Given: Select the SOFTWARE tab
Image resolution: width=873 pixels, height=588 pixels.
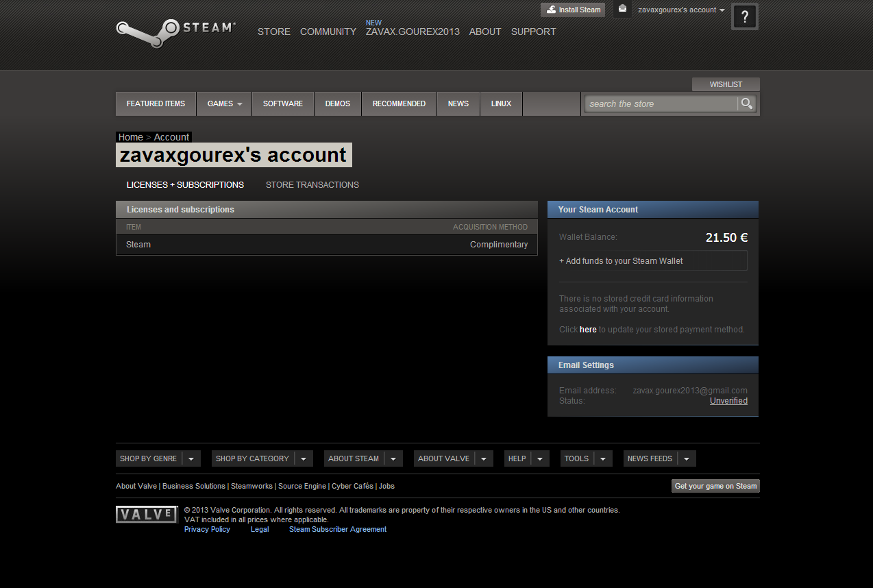Looking at the screenshot, I should point(283,103).
